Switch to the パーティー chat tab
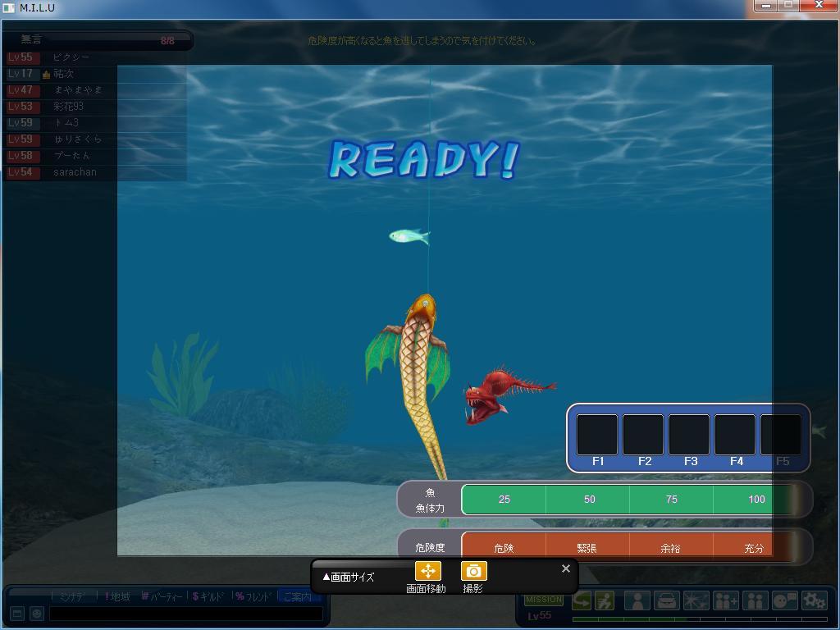840x630 pixels. 162,596
